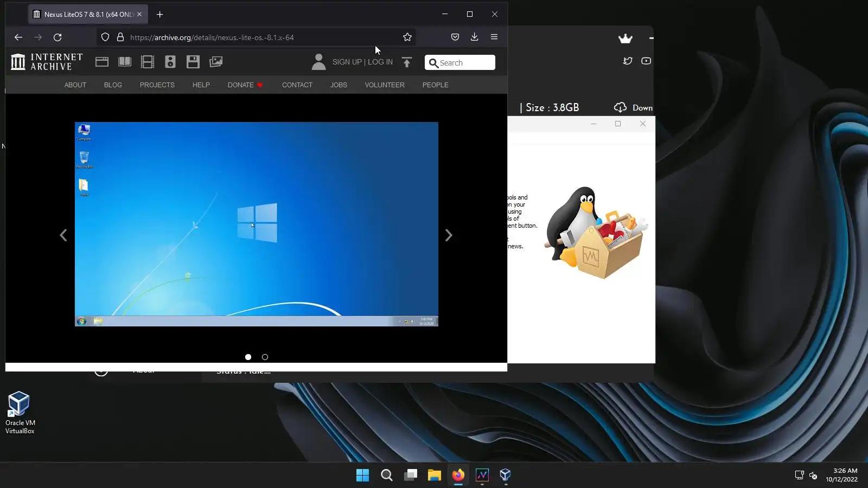Switch to the Nexus LiteOS tab
868x488 pixels.
88,15
